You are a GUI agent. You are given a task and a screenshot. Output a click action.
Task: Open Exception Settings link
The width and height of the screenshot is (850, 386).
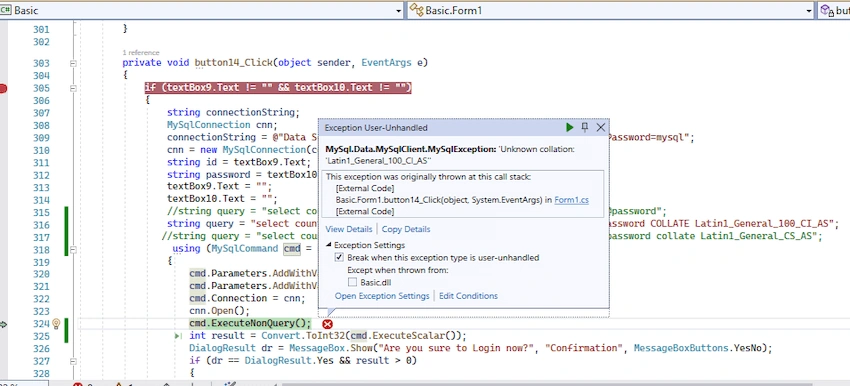pyautogui.click(x=382, y=295)
